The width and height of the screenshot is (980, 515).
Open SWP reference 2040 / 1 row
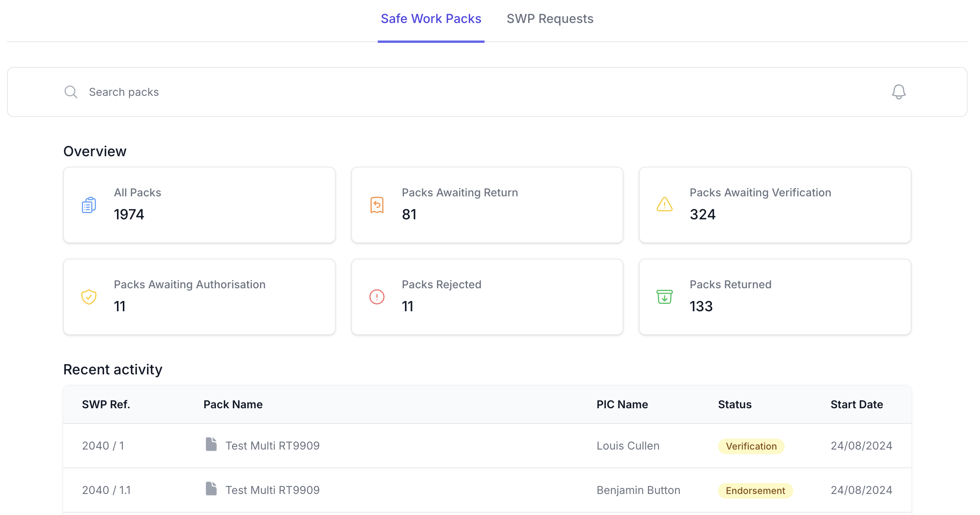tap(103, 446)
